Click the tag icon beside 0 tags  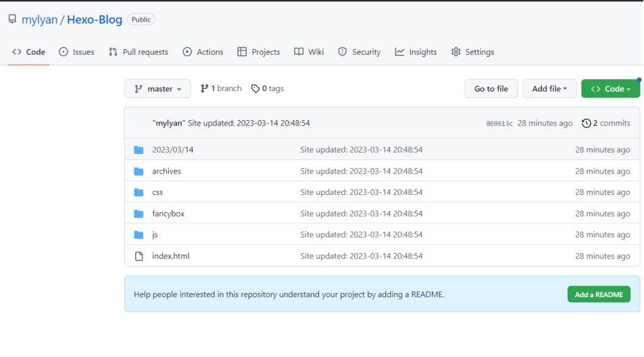255,89
